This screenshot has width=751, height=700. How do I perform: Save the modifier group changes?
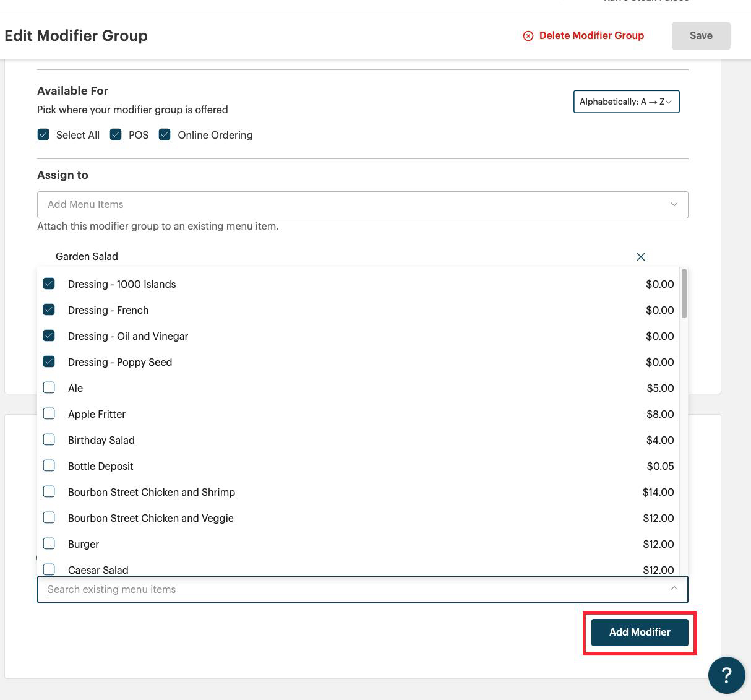700,35
